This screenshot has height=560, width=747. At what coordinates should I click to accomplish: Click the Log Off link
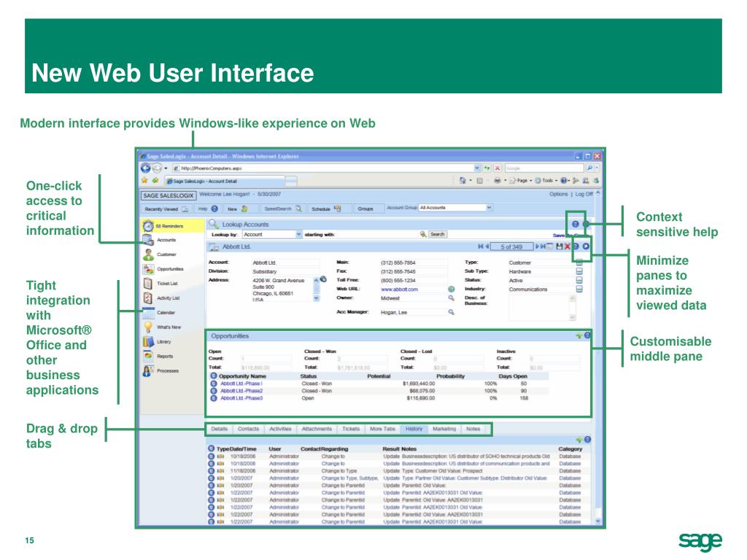coord(584,194)
